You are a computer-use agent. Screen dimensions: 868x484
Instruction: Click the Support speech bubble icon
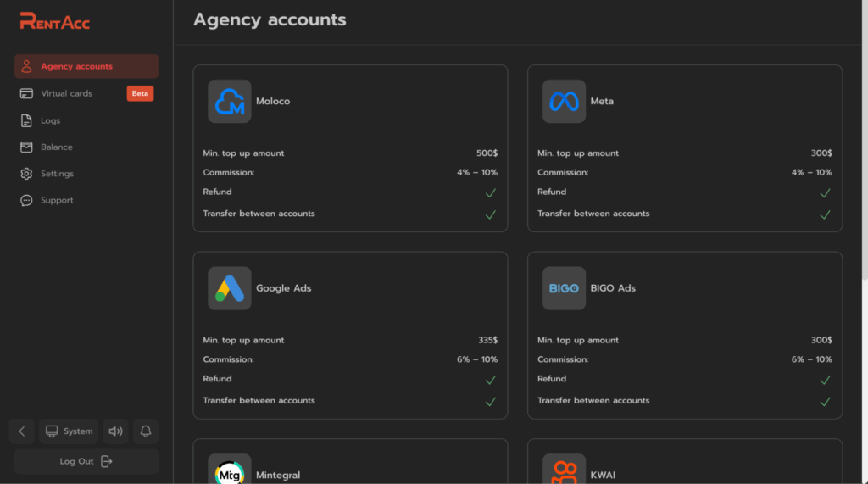click(x=26, y=201)
